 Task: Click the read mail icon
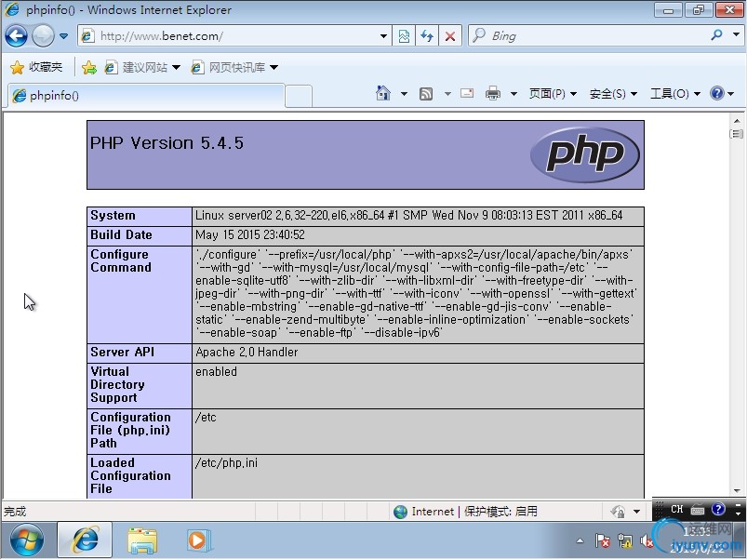tap(467, 93)
